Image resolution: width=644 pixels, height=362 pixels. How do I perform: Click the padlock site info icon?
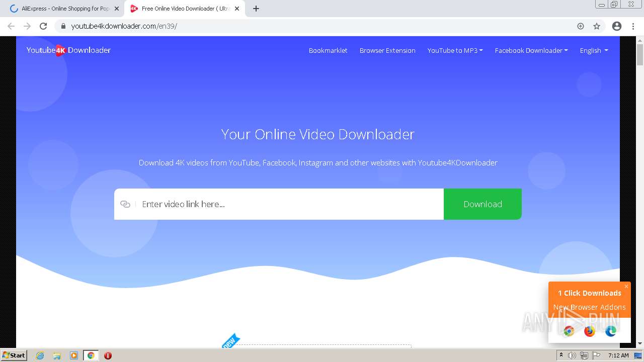tap(63, 26)
